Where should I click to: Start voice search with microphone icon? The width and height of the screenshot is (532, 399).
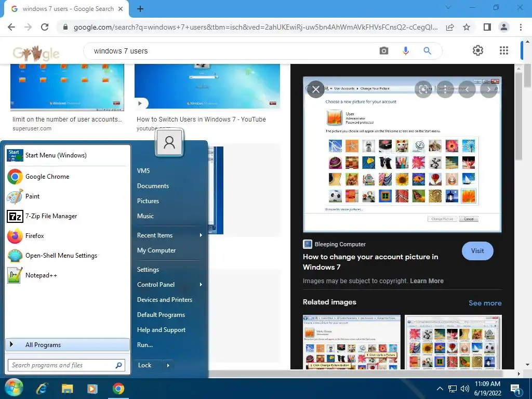click(405, 51)
